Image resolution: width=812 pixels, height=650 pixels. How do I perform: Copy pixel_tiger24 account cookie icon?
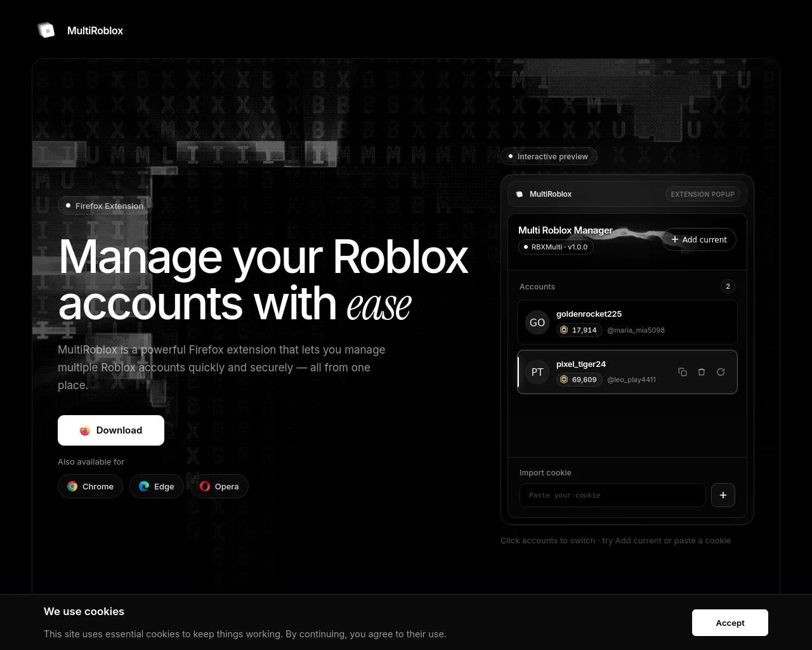(x=683, y=372)
